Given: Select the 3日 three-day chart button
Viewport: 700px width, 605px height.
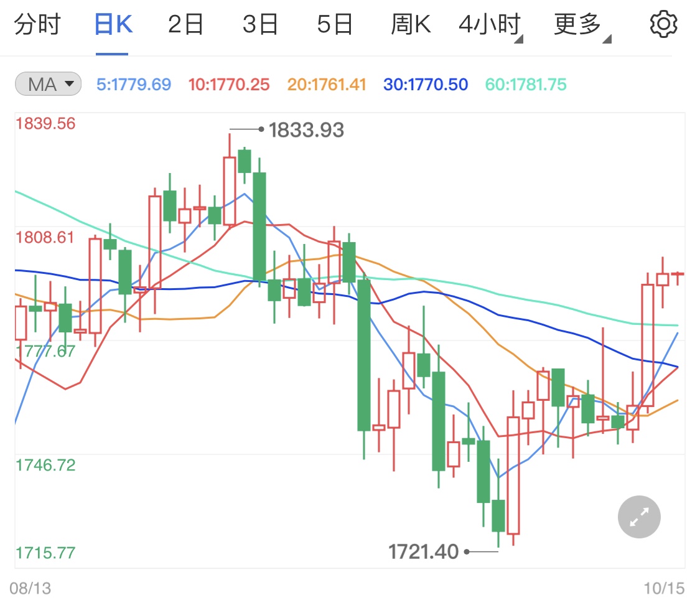Looking at the screenshot, I should click(259, 24).
